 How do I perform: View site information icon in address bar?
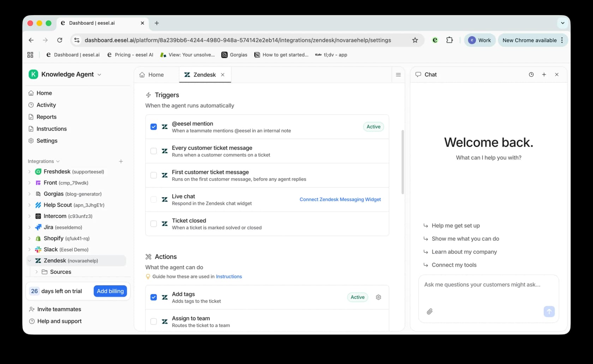tap(77, 40)
